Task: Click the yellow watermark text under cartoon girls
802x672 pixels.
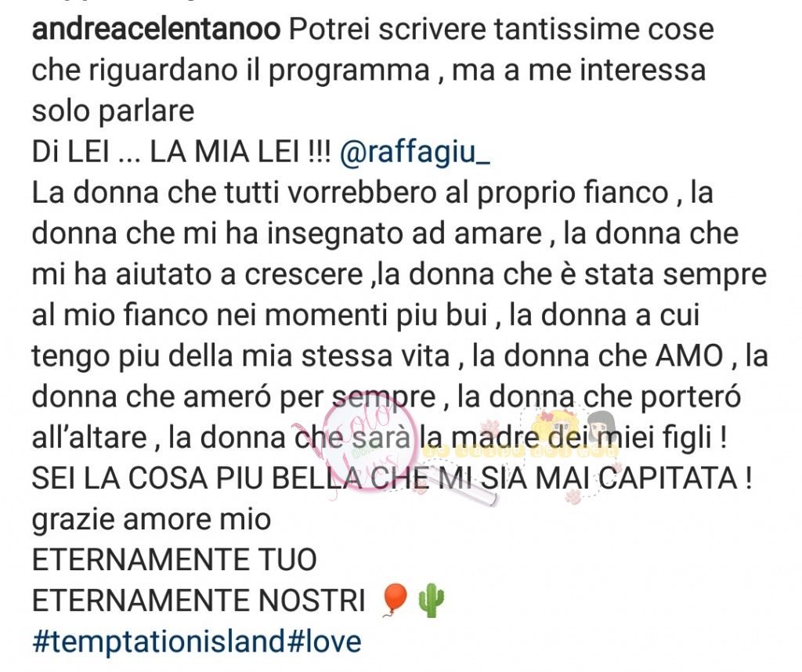Action: pyautogui.click(x=522, y=452)
